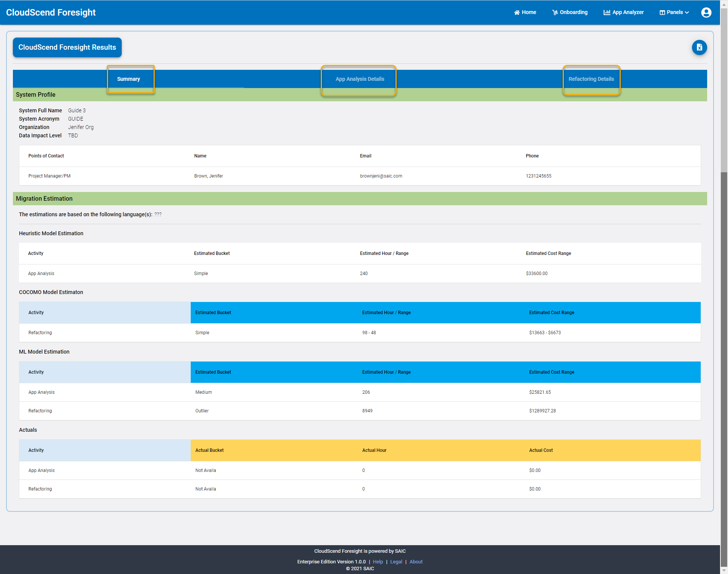Open App Analyzer navigation item
This screenshot has width=728, height=574.
(x=624, y=13)
